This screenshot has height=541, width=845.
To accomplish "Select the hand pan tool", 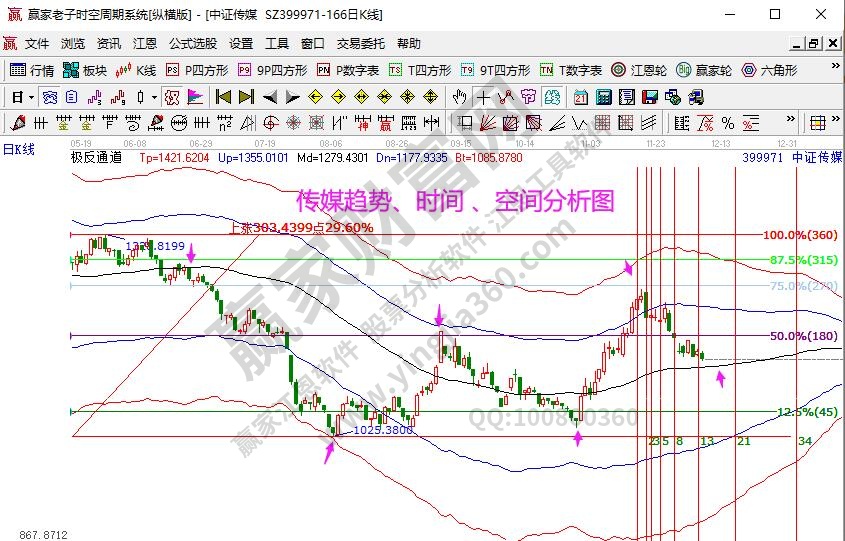I will 459,97.
